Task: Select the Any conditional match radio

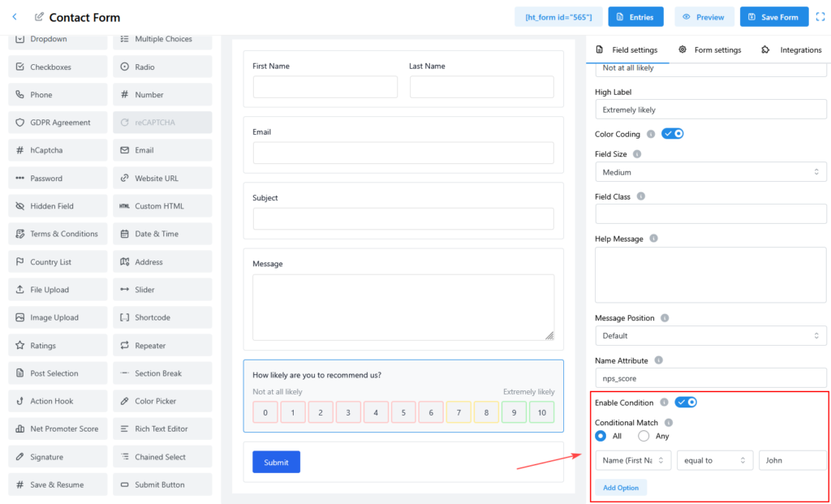Action: (644, 436)
